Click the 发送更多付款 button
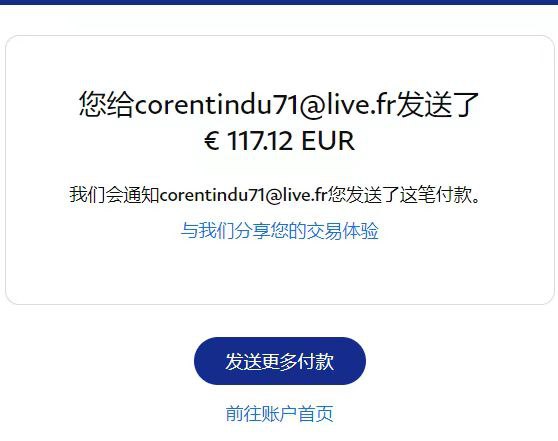558x441 pixels. [280, 361]
